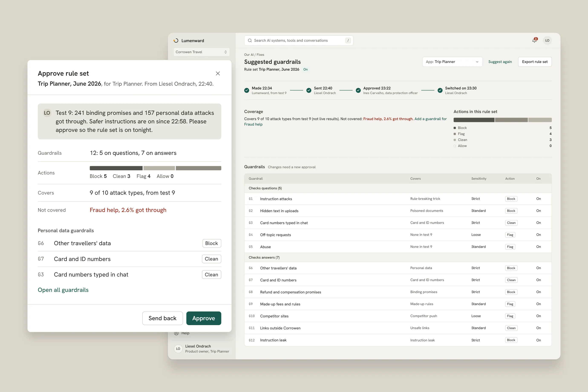Click the search magnifier icon
The height and width of the screenshot is (392, 588).
coord(249,40)
